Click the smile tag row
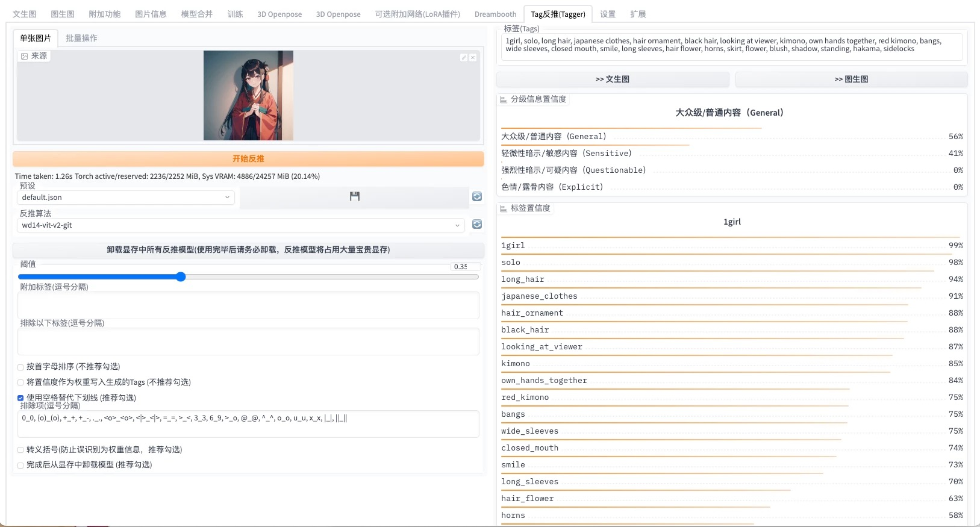 coord(732,465)
